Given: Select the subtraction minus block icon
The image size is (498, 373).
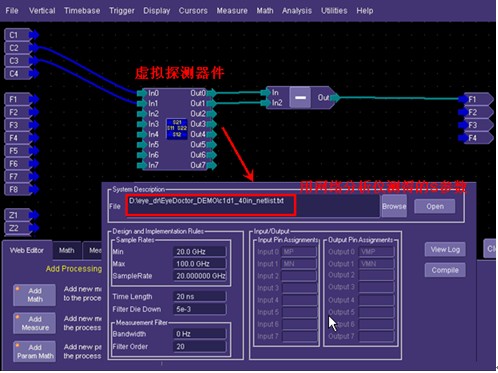Looking at the screenshot, I should pyautogui.click(x=300, y=98).
